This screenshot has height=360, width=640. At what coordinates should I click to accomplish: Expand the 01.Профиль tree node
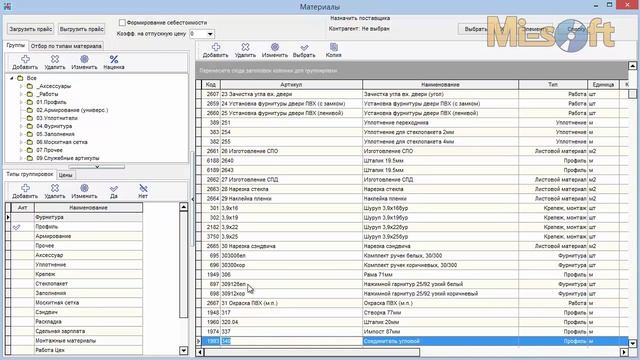coord(21,102)
